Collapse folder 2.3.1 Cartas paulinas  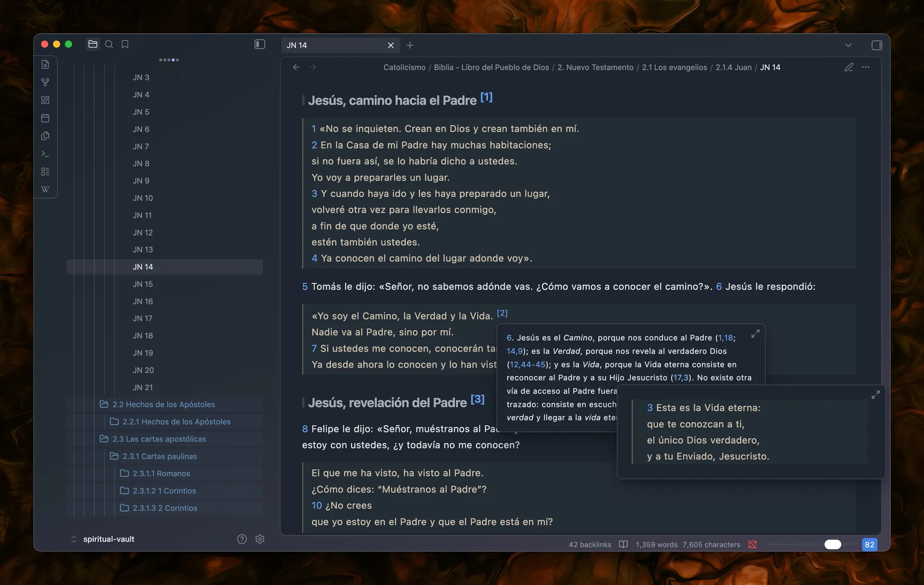[164, 456]
